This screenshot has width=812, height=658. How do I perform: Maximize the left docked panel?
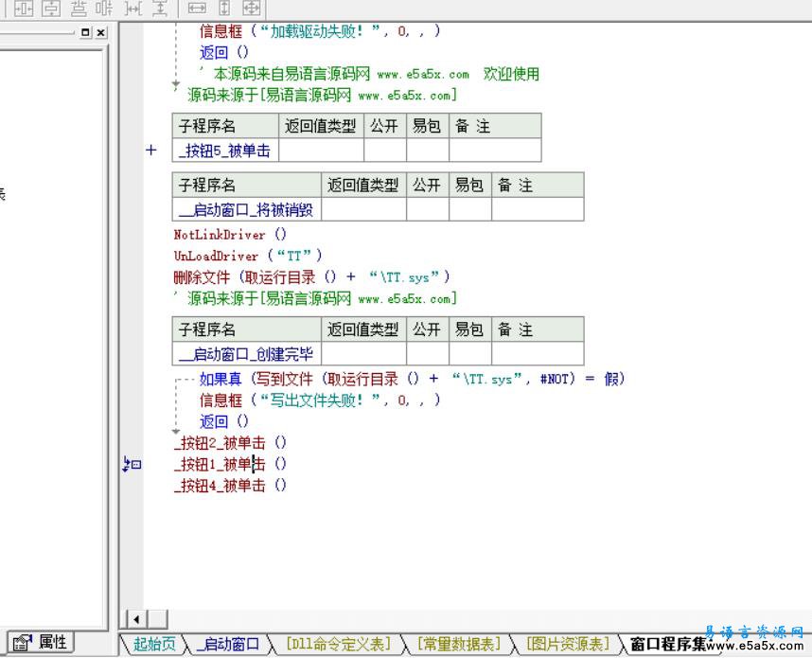click(85, 32)
